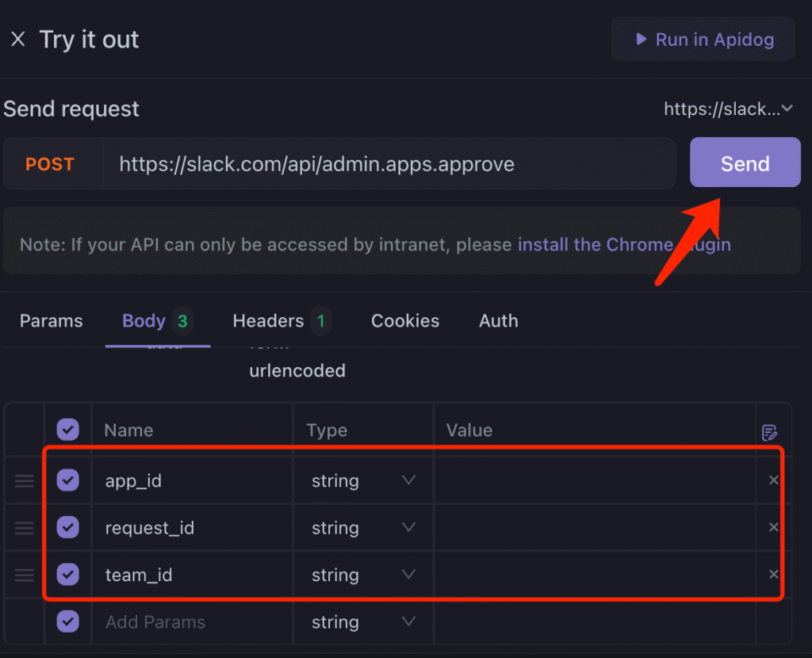812x658 pixels.
Task: Open Bulk Edit using the edit icon
Action: pos(768,432)
